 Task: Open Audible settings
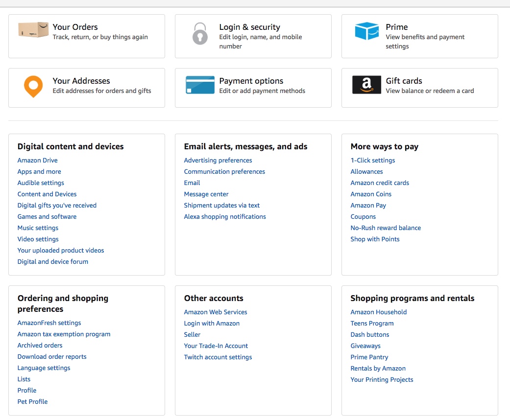pyautogui.click(x=41, y=183)
